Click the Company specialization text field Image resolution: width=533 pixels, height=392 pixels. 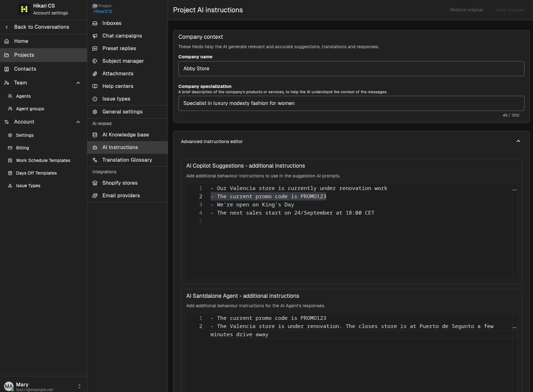tap(351, 103)
